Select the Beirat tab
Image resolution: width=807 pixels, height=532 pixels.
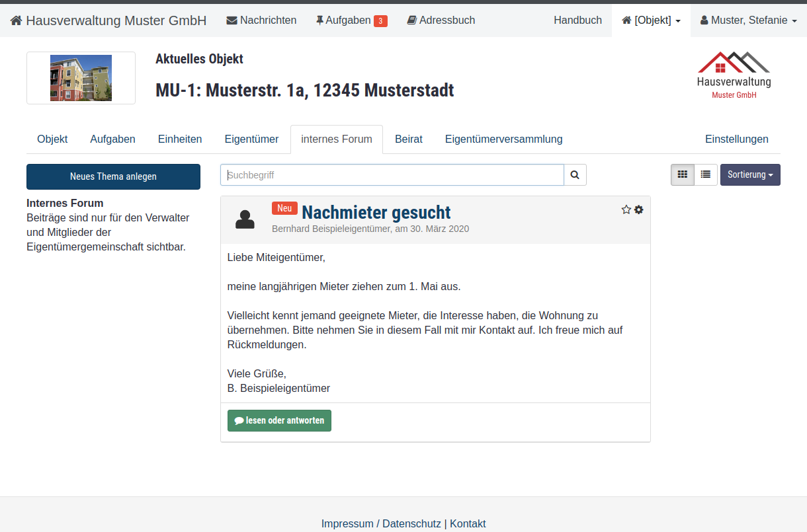point(408,139)
